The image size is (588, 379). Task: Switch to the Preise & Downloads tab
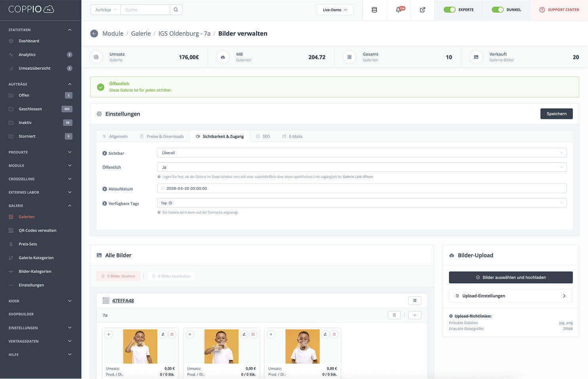point(162,137)
